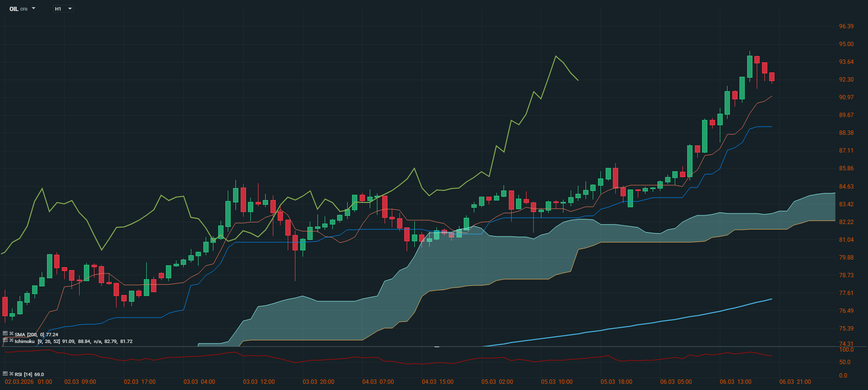Click the '06.03 13:00' time axis label
Image resolution: width=868 pixels, height=390 pixels.
coord(736,382)
